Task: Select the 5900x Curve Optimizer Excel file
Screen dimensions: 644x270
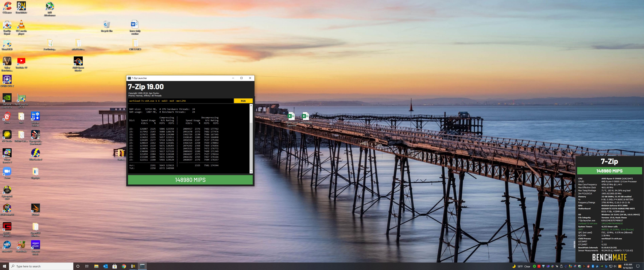Action: (291, 119)
